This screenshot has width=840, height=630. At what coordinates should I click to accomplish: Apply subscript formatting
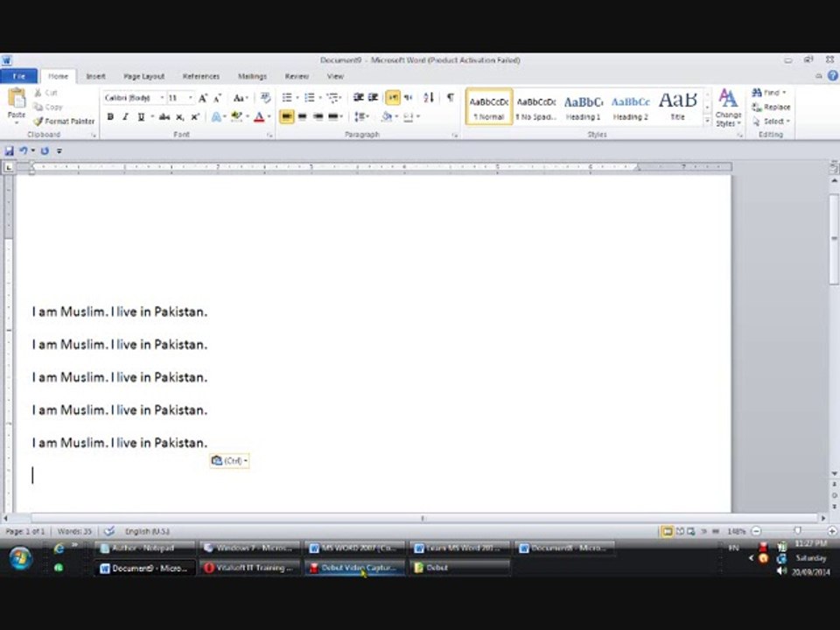click(x=180, y=116)
